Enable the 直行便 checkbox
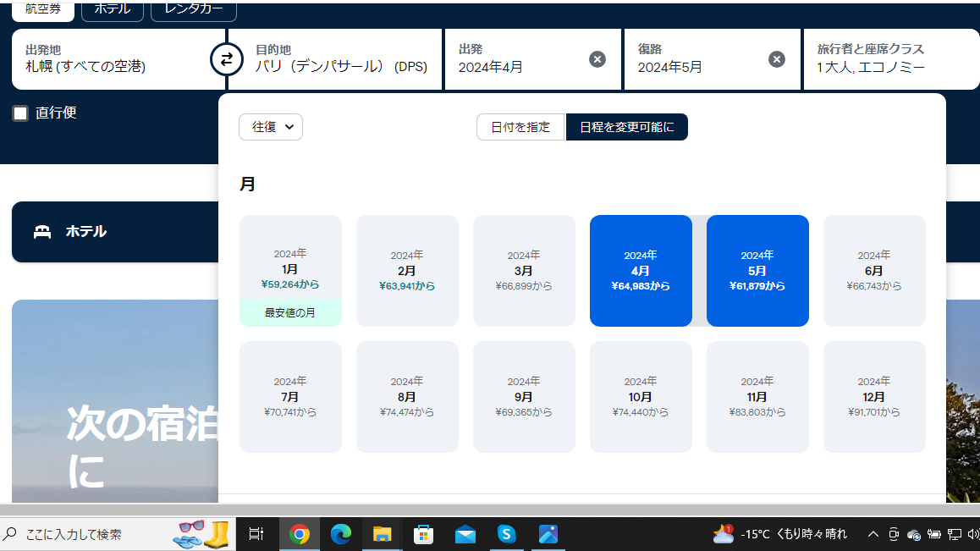 (20, 113)
